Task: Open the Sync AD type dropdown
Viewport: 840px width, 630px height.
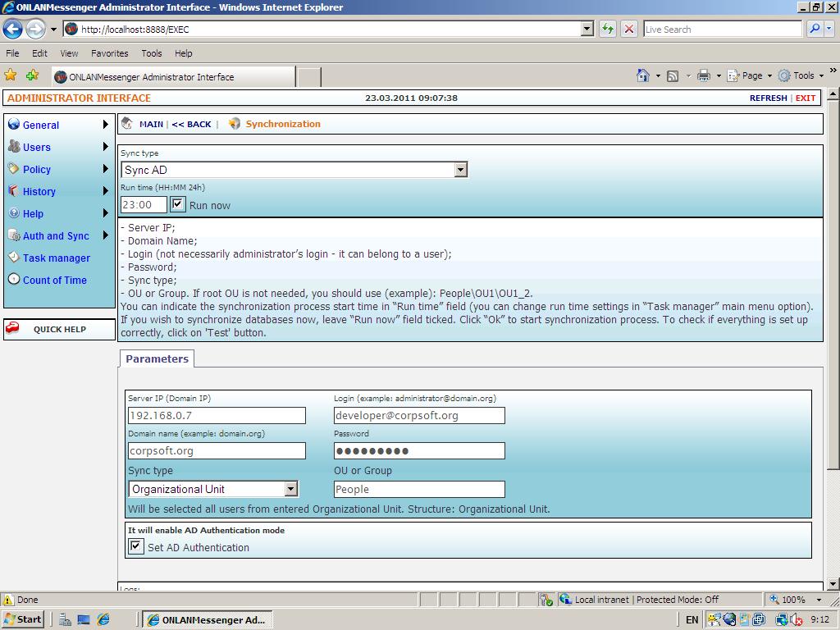Action: click(x=460, y=170)
